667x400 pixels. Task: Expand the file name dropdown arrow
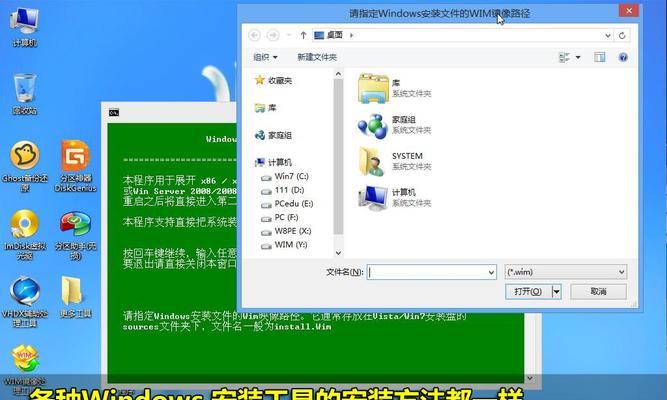click(x=491, y=272)
